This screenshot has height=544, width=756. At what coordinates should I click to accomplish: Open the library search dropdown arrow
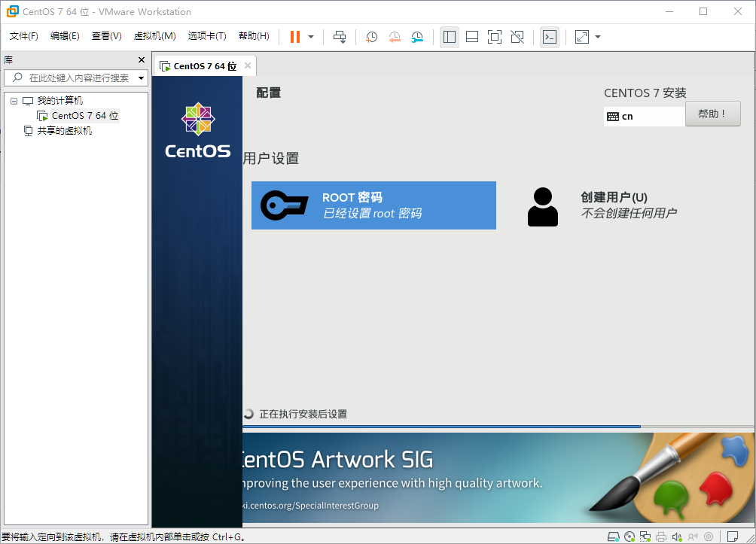click(142, 77)
